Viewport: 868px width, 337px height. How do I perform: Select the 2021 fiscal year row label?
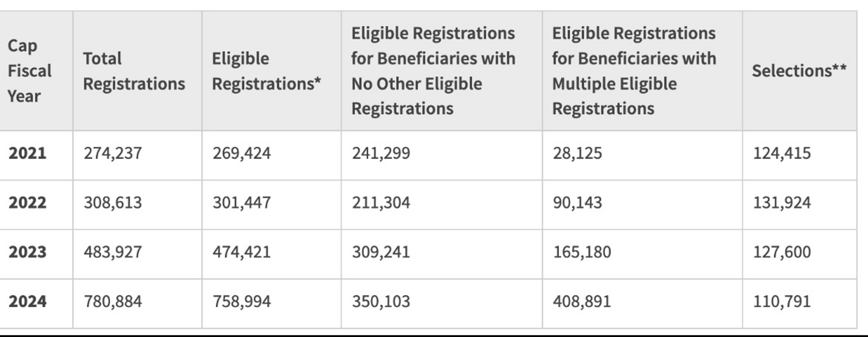pos(28,153)
